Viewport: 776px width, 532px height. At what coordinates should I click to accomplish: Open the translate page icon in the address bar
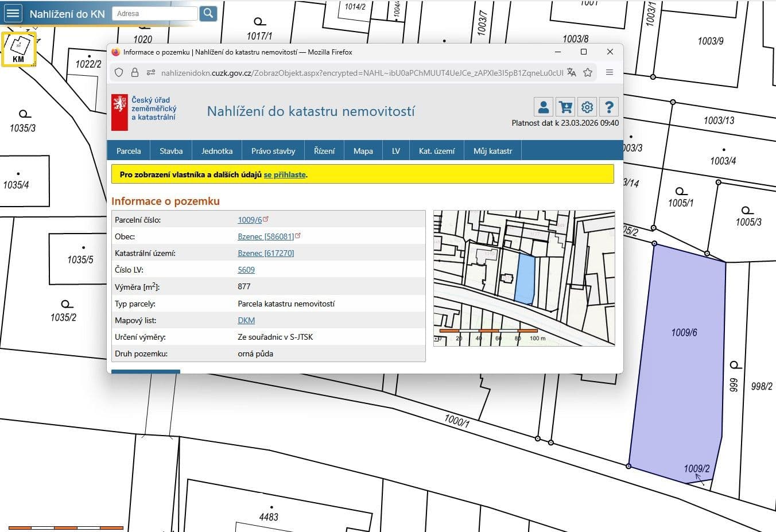point(571,73)
